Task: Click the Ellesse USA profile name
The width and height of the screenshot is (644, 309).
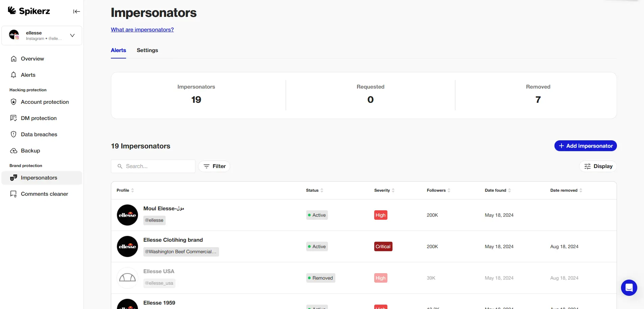Action: pos(159,271)
